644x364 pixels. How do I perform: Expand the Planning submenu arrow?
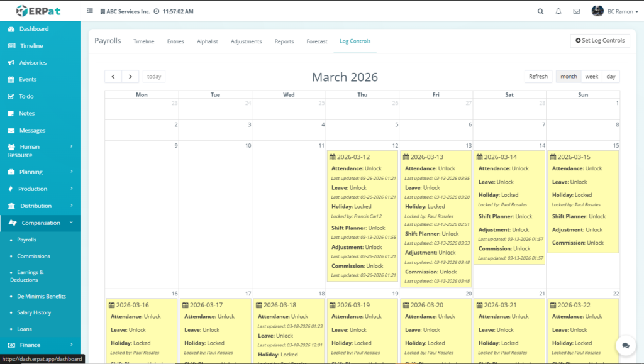(x=72, y=172)
